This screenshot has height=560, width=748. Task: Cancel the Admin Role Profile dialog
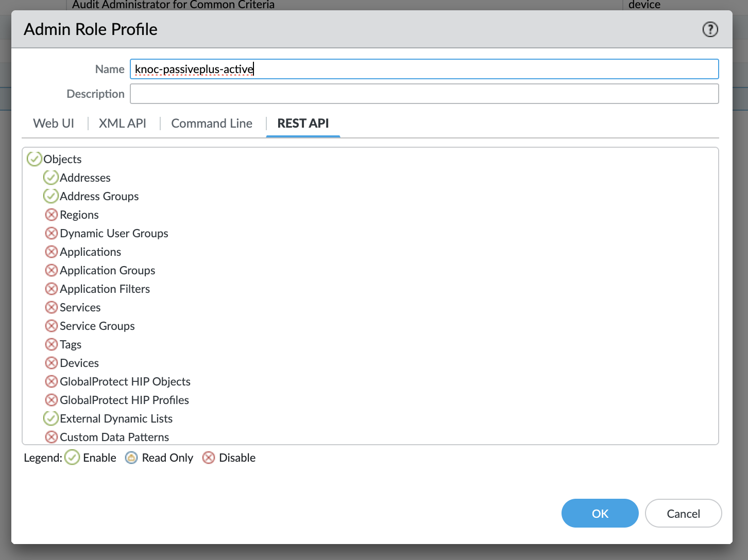point(683,513)
